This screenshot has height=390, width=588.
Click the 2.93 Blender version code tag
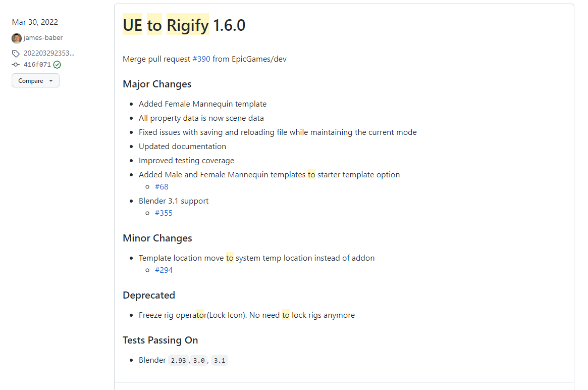coord(178,360)
